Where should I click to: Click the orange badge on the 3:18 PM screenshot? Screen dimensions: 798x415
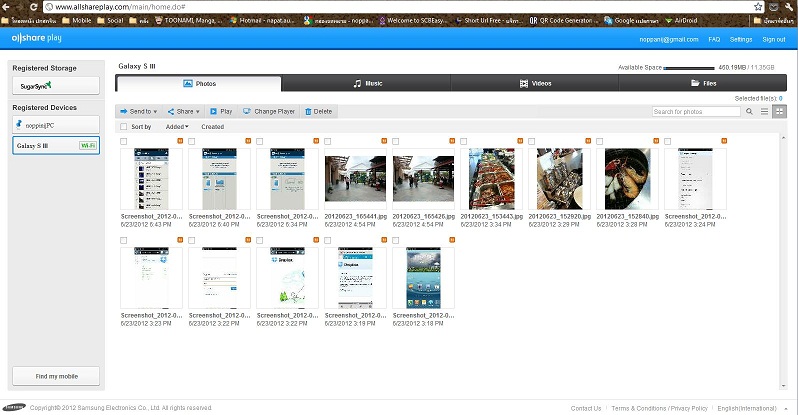[x=451, y=240]
